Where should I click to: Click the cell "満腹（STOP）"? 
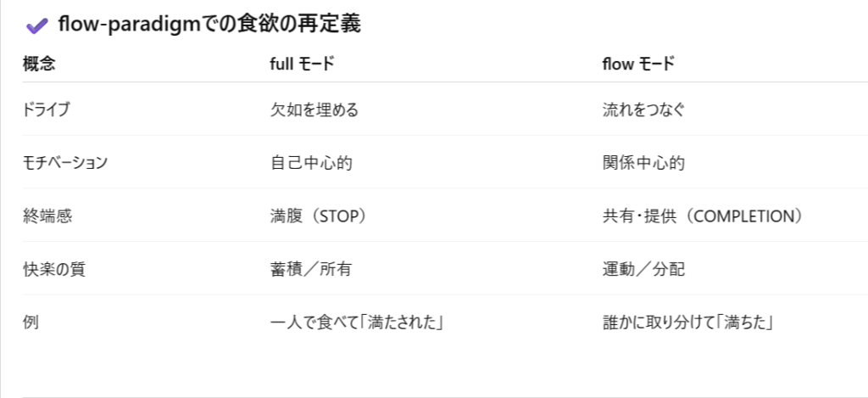(319, 216)
